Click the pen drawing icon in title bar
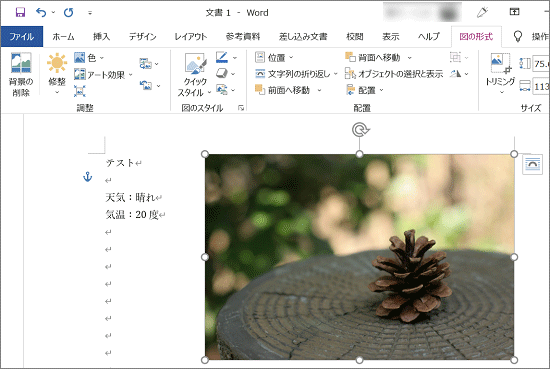Screen dimensions: 550x369 [x=483, y=13]
